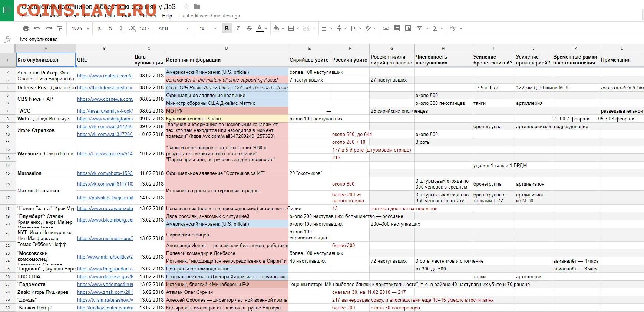
Task: Star this spreadsheet document
Action: click(x=186, y=7)
